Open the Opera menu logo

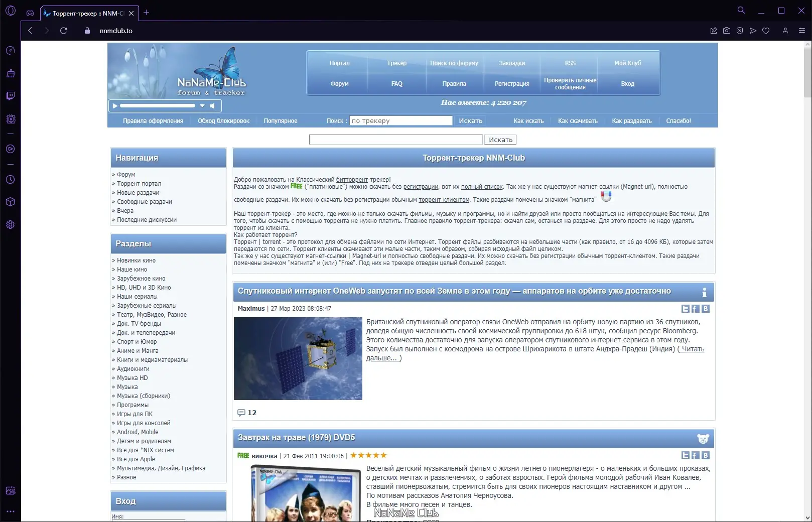(11, 11)
